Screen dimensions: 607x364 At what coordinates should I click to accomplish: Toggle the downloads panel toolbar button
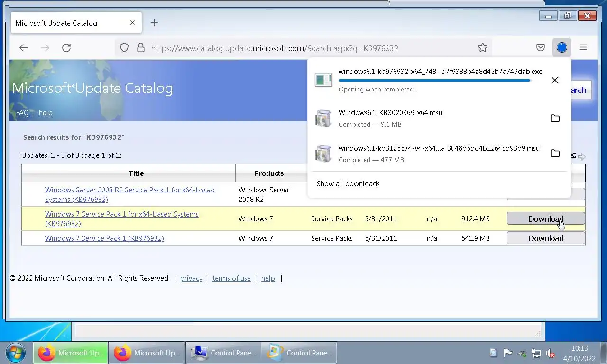tap(562, 47)
